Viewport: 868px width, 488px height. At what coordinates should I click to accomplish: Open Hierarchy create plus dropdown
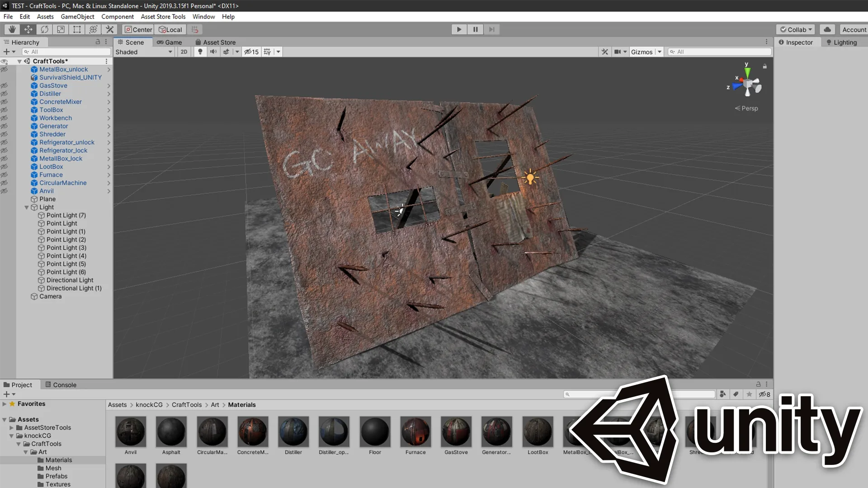(9, 52)
